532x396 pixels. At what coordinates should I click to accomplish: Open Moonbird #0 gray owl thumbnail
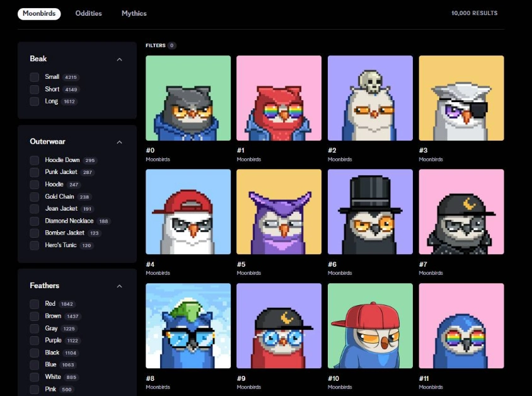188,98
